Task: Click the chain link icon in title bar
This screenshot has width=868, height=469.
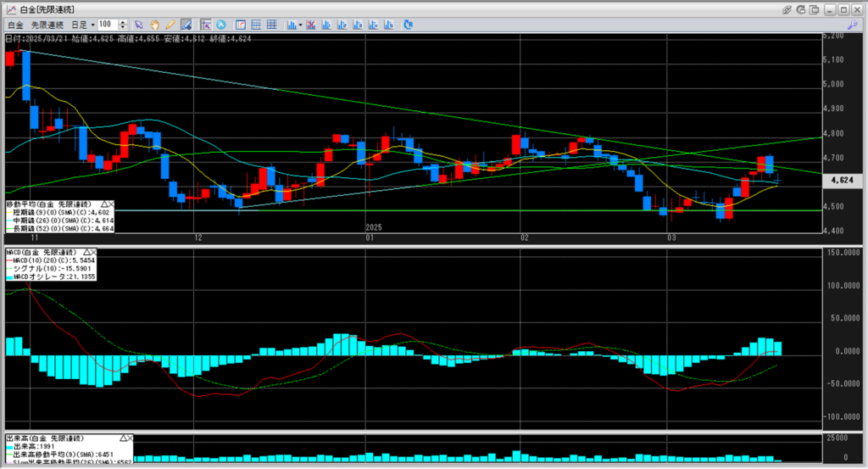Action: (787, 8)
